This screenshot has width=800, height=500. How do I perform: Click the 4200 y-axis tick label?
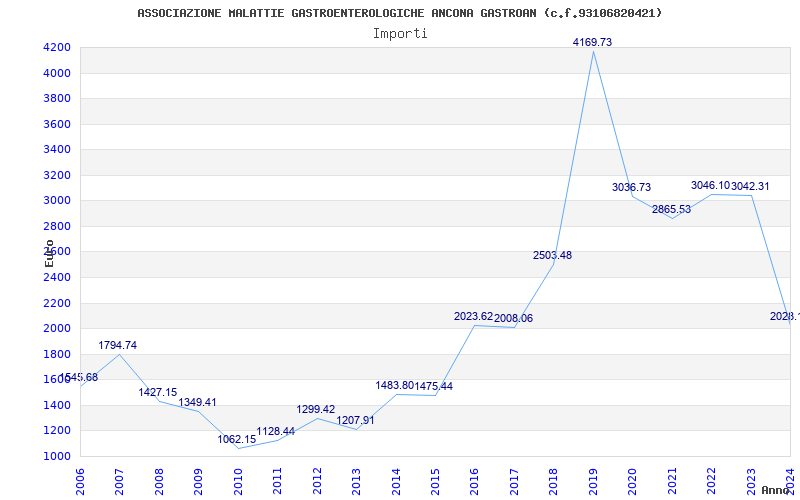[x=57, y=47]
